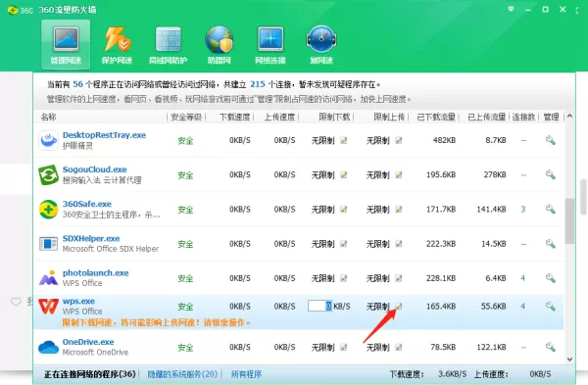
Task: Click 141.4KB uploaded value for 360Safe.exe
Action: point(491,210)
